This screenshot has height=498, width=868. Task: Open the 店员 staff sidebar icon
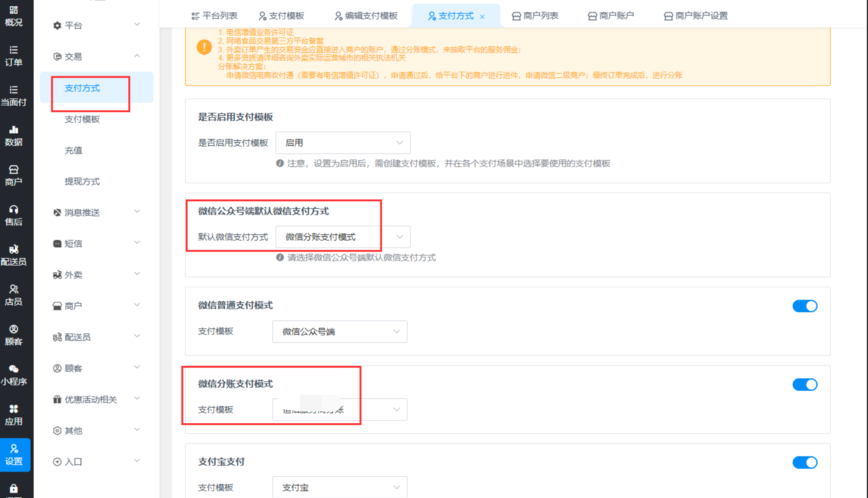(x=14, y=295)
